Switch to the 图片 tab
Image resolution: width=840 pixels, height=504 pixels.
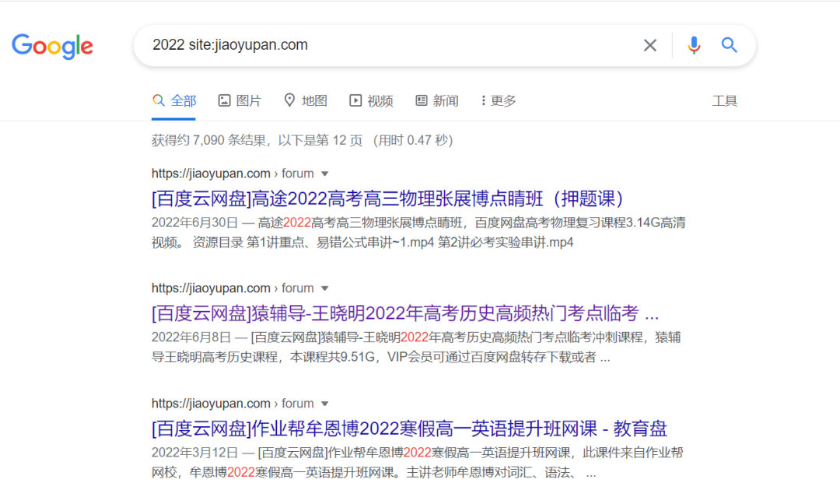click(x=240, y=100)
